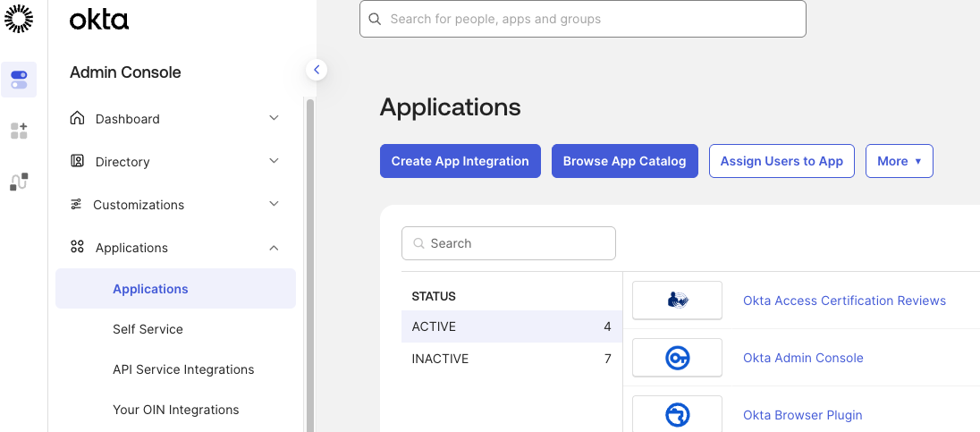Image resolution: width=980 pixels, height=432 pixels.
Task: Focus the people, apps and groups search field
Action: 582,19
